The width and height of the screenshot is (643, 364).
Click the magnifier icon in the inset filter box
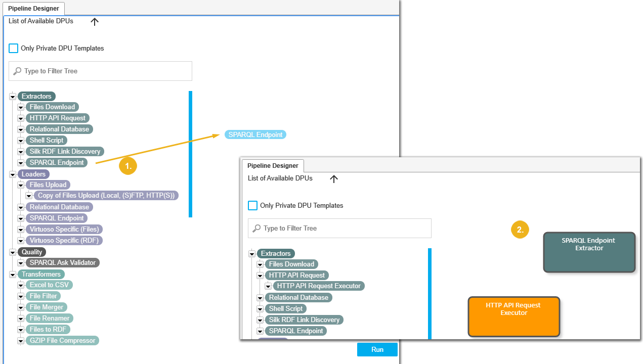click(x=257, y=229)
